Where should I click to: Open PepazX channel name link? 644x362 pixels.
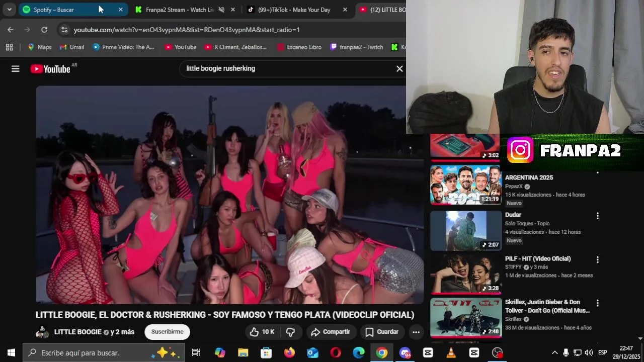click(x=514, y=186)
